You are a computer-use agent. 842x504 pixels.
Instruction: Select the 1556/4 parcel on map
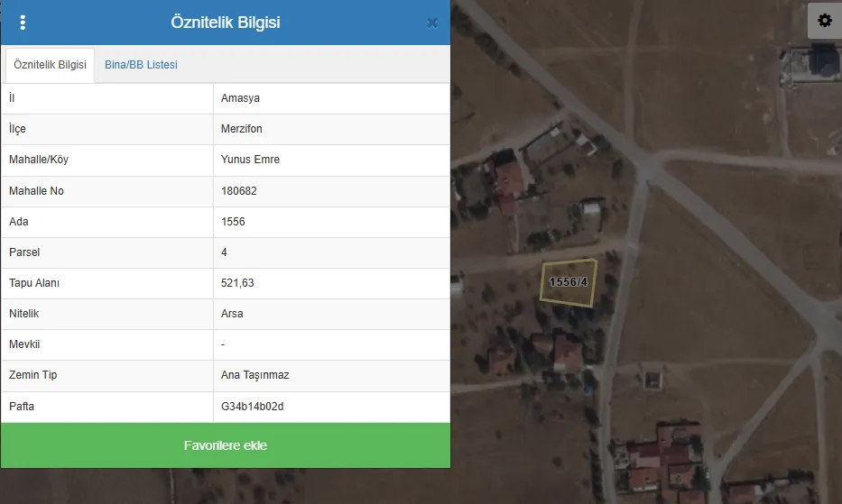tap(569, 282)
